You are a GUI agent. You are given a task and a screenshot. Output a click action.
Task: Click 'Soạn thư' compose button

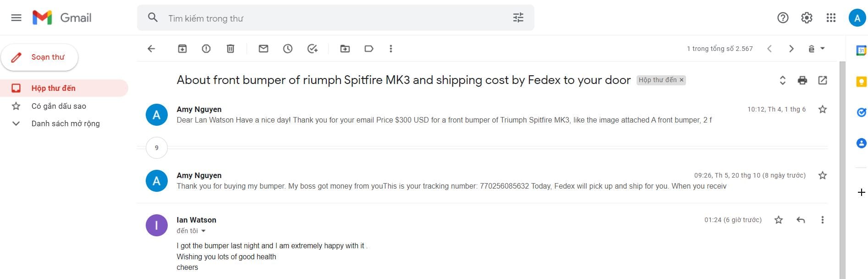pos(40,57)
